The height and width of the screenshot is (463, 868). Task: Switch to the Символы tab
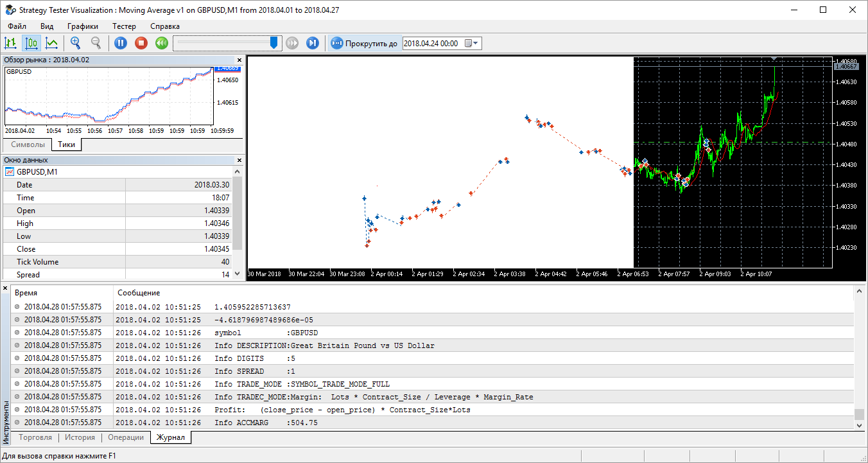(x=28, y=144)
